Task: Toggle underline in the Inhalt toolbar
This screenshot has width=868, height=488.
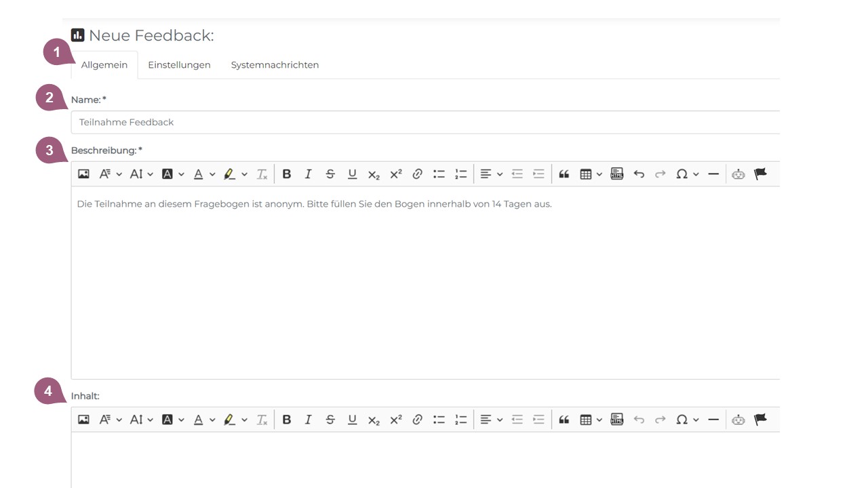Action: coord(352,420)
